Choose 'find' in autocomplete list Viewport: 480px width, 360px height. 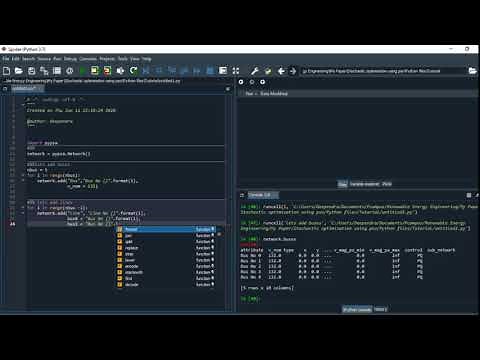pos(166,278)
